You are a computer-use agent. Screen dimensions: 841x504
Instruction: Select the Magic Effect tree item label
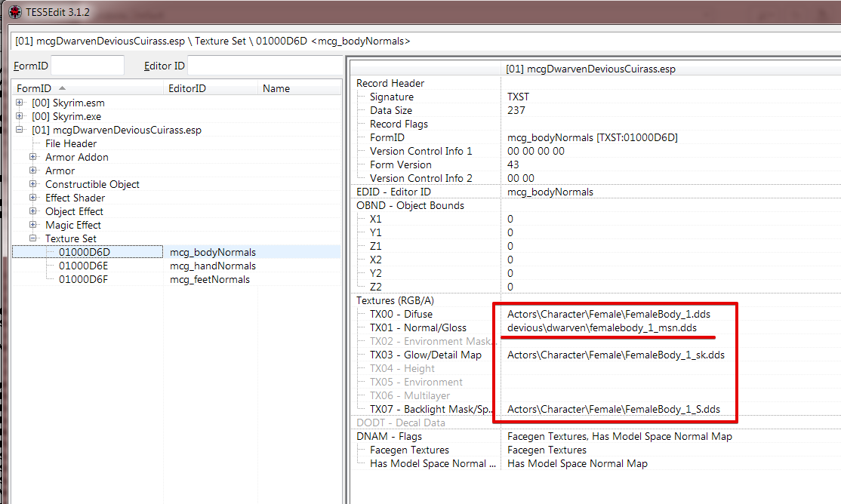click(73, 225)
